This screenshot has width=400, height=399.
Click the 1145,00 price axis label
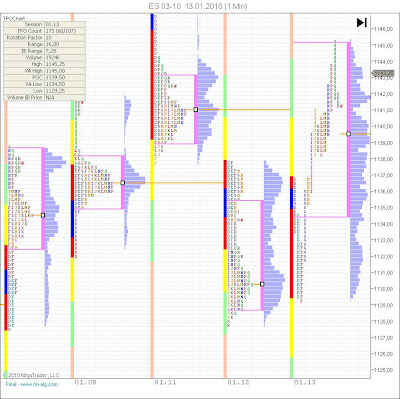click(x=383, y=46)
